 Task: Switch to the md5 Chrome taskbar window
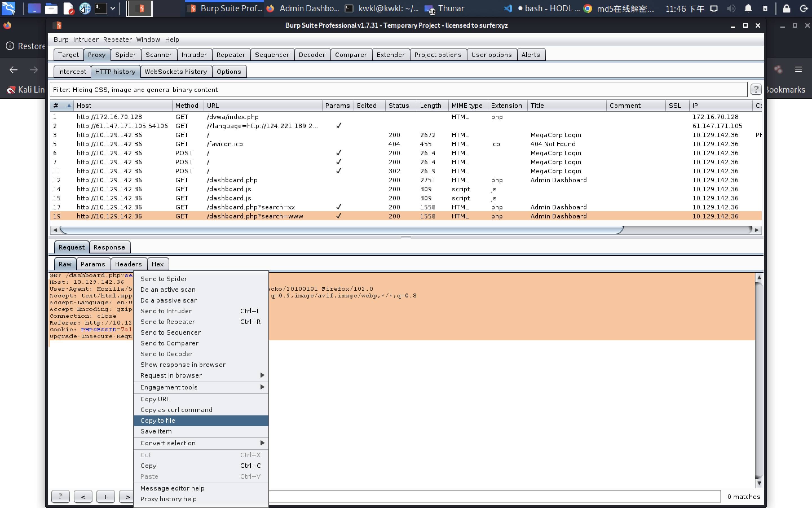pos(619,8)
